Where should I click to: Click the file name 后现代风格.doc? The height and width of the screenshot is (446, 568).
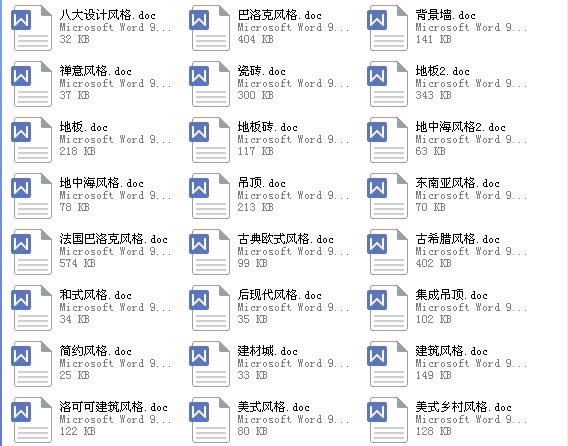tap(280, 295)
